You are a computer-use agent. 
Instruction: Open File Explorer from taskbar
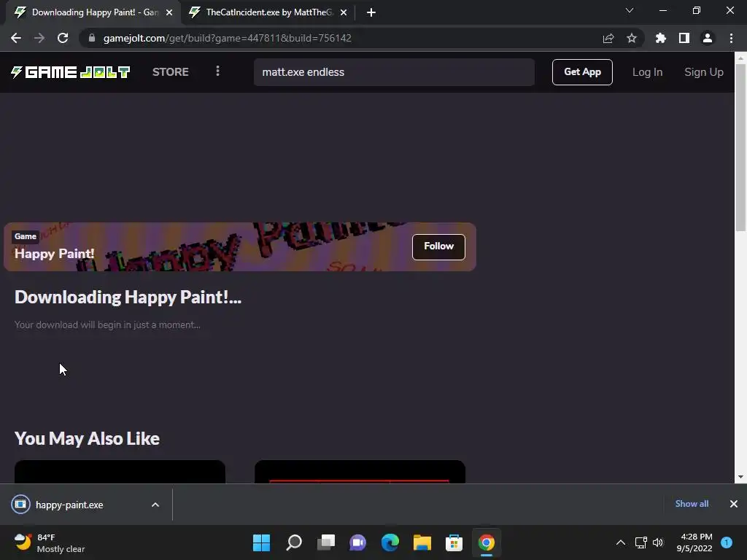(x=422, y=542)
